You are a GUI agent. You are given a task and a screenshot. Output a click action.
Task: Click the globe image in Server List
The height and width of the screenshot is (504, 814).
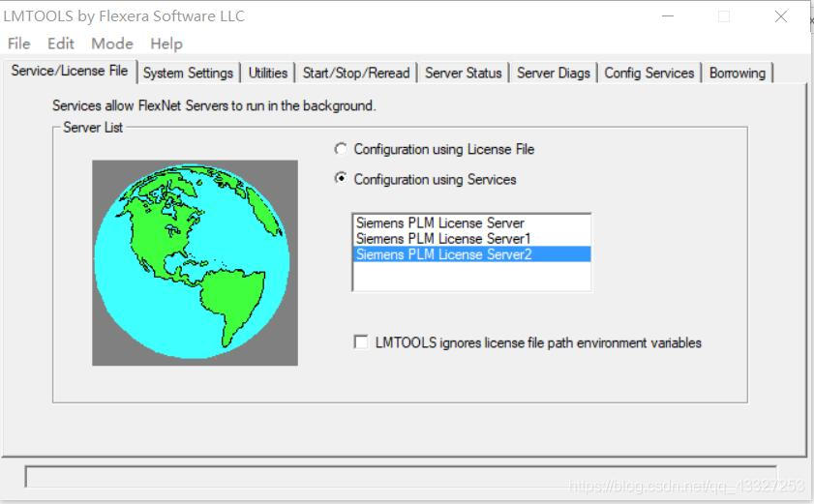point(195,262)
